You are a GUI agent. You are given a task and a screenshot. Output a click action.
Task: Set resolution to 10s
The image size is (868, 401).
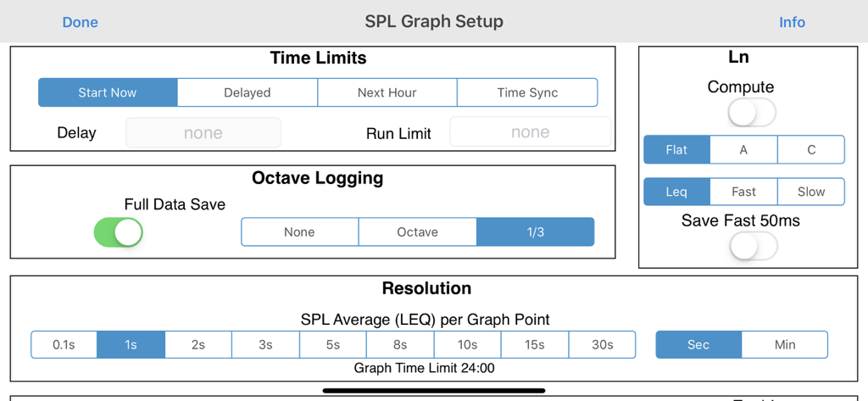tap(467, 344)
